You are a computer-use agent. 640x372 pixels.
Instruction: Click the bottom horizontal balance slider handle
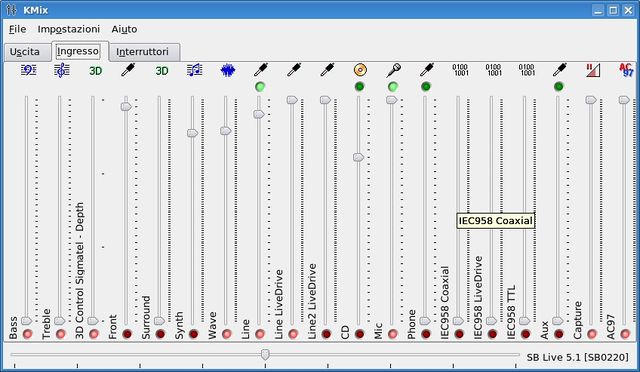pos(265,354)
